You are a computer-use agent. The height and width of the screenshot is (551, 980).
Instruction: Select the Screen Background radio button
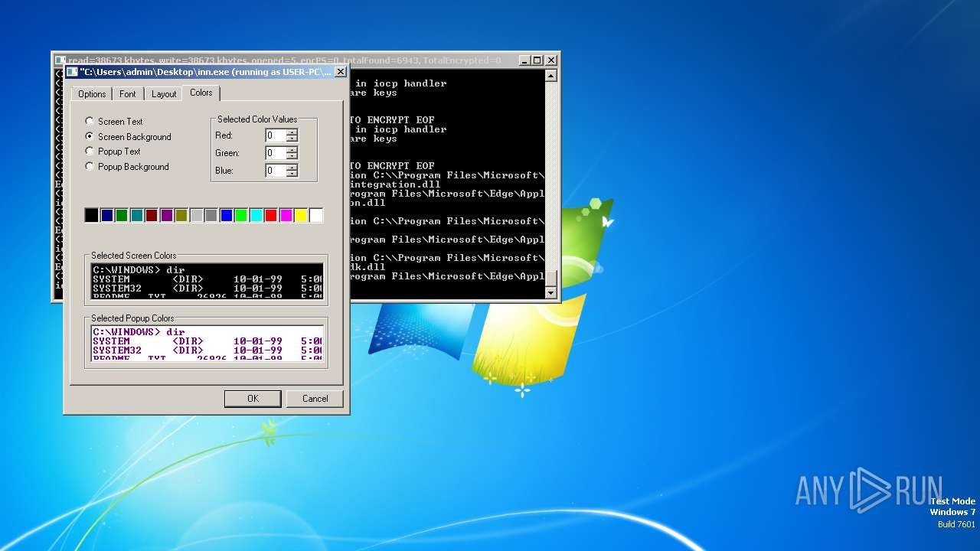coord(90,136)
